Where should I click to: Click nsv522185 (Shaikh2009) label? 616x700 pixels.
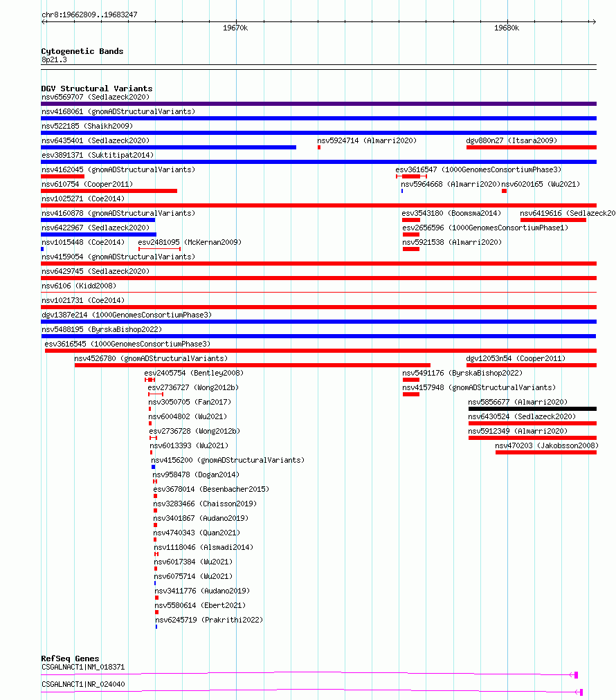tap(87, 126)
